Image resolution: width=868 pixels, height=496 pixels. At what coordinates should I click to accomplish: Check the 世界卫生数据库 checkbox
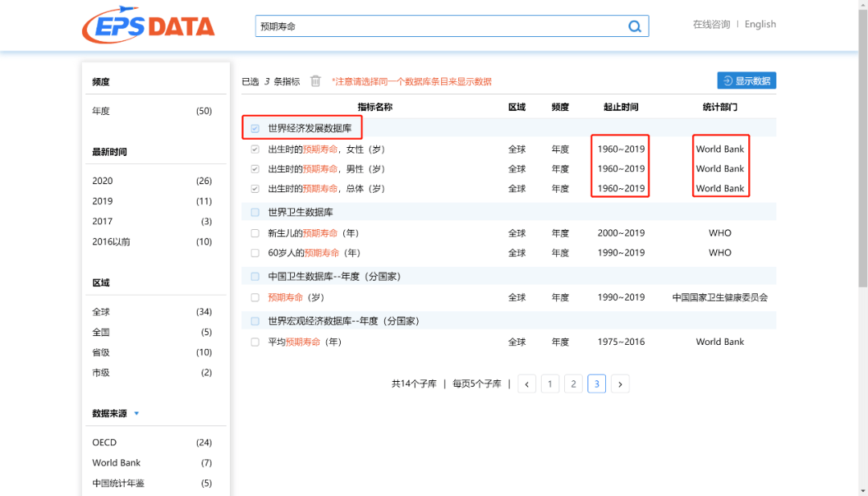(x=255, y=211)
